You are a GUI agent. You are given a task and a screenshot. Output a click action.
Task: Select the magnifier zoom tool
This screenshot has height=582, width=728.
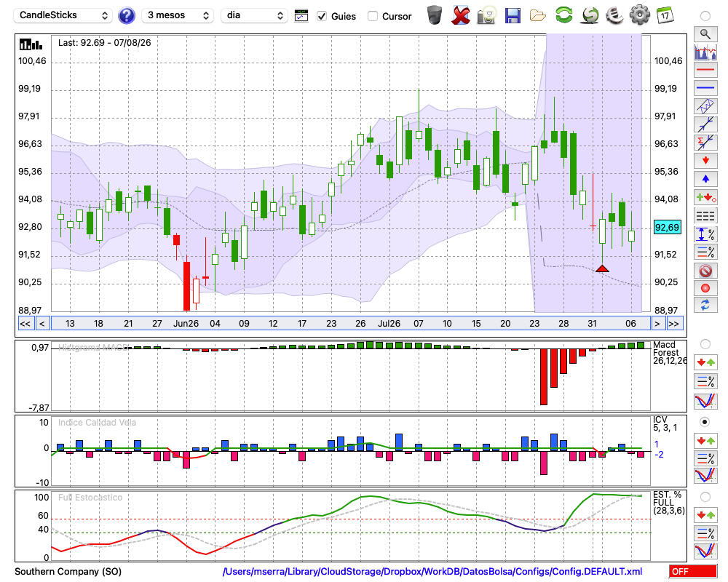(x=705, y=34)
